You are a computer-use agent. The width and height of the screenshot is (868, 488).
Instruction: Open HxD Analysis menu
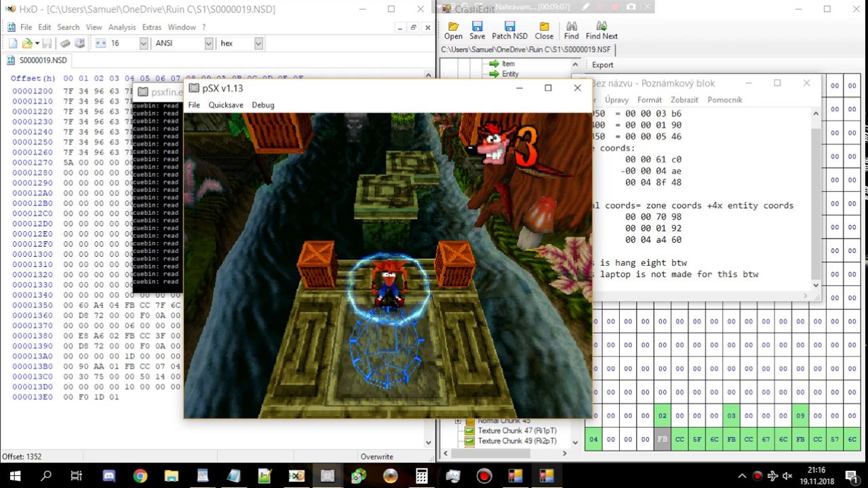(122, 27)
